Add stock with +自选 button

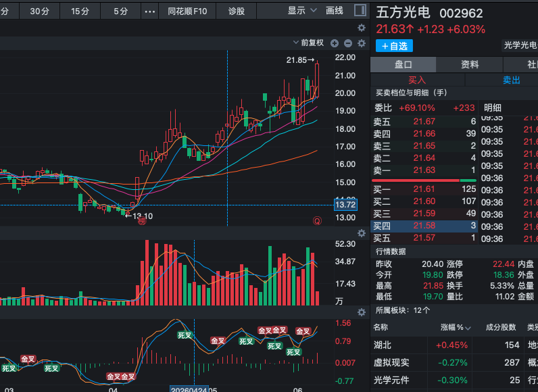[x=394, y=46]
